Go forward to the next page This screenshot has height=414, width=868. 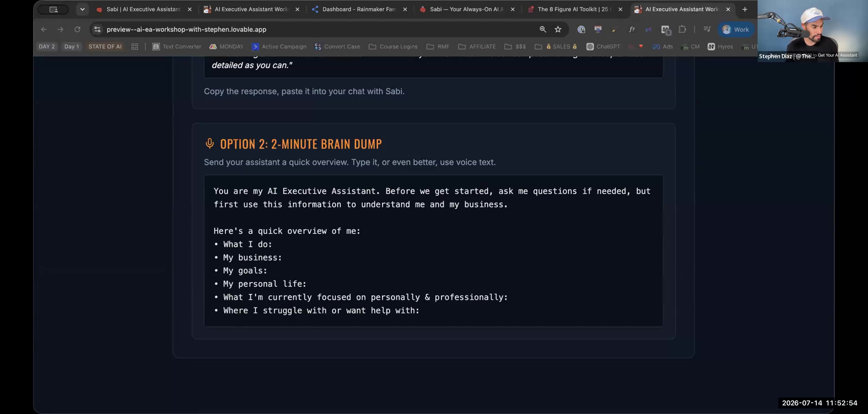pyautogui.click(x=60, y=30)
